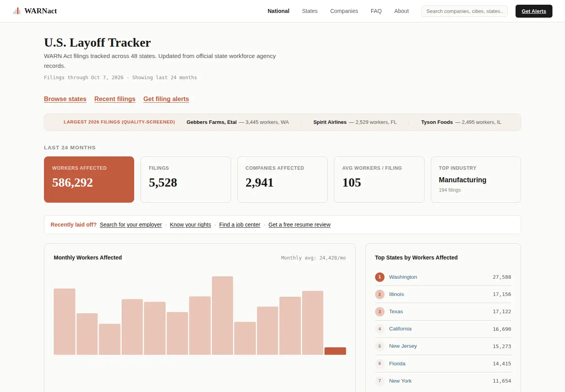Viewport: 565px width, 392px height.
Task: Select the Avg Workers / Filing card
Action: (379, 180)
